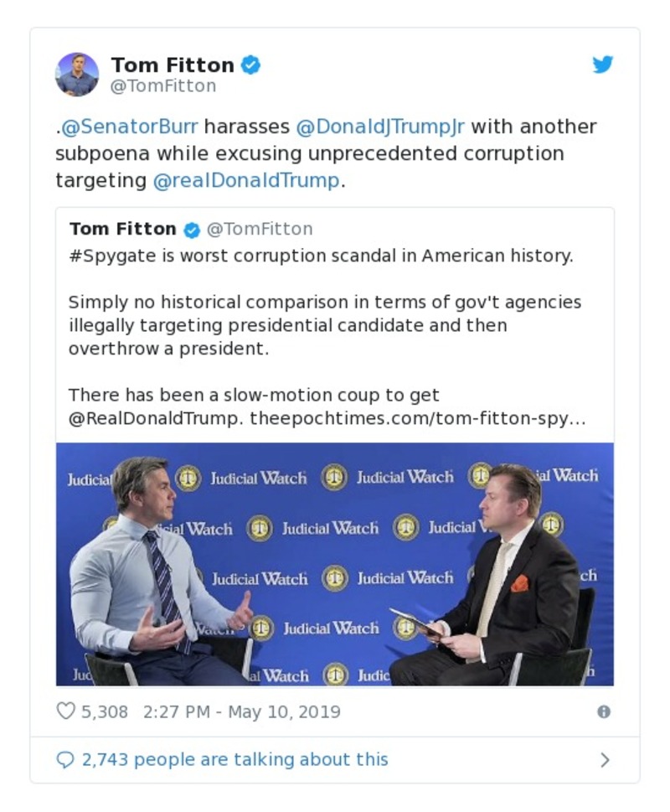The image size is (670, 812).
Task: Click Tom Fitton's profile avatar
Action: pos(78,73)
